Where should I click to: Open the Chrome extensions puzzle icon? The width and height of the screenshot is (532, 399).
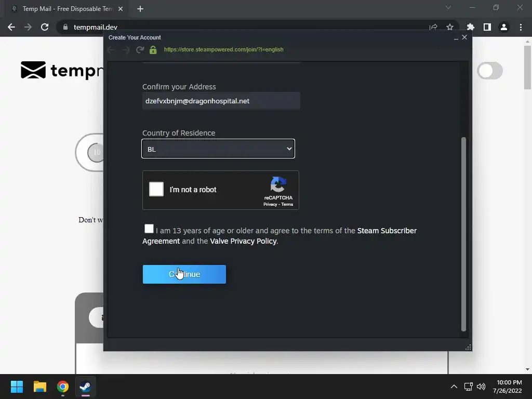(x=471, y=27)
